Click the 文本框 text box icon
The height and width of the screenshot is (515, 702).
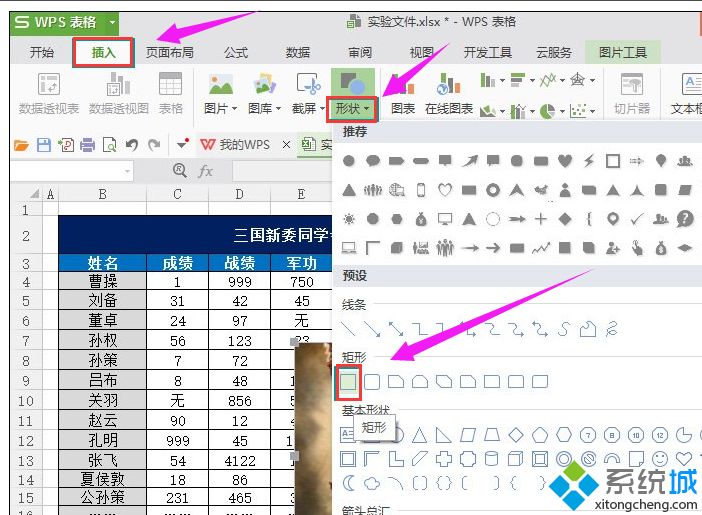tap(691, 85)
